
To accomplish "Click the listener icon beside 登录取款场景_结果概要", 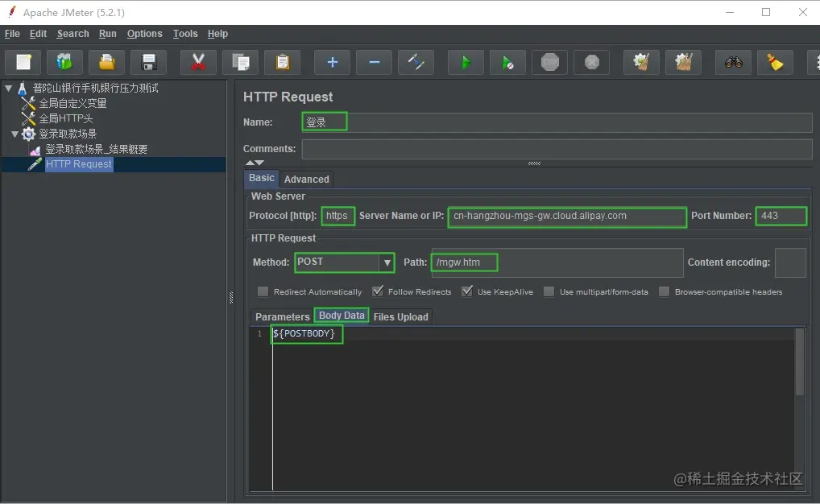I will (35, 150).
